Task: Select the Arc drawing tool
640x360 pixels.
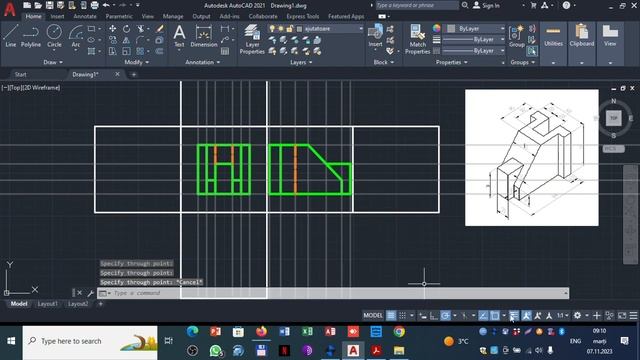Action: point(76,36)
